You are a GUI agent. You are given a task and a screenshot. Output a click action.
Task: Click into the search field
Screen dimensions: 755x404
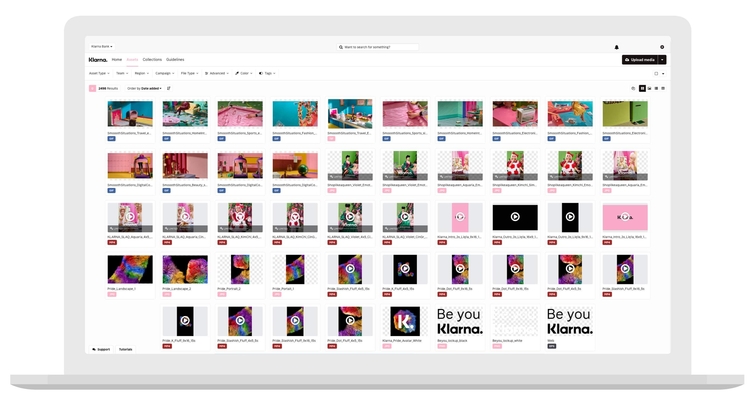(x=378, y=47)
